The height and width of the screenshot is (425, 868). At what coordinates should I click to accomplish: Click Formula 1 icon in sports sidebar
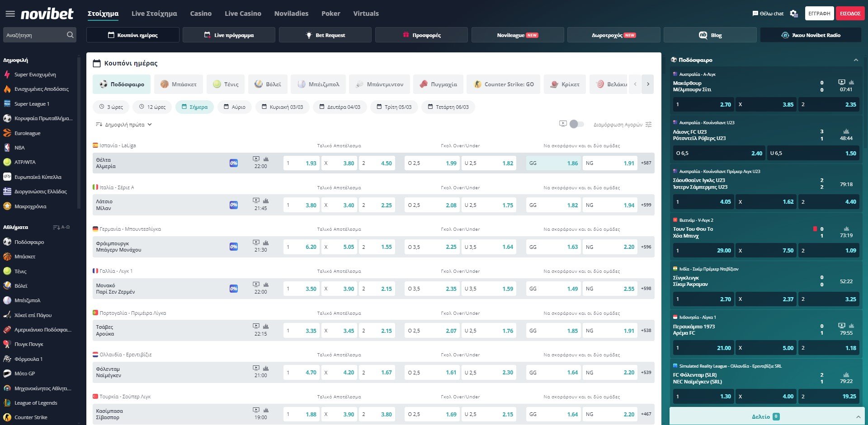[7, 359]
